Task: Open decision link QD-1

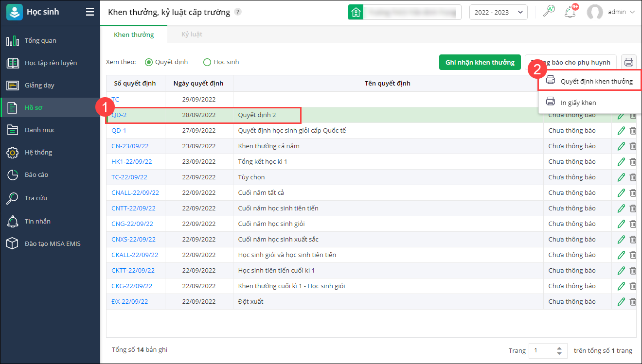Action: coord(119,130)
